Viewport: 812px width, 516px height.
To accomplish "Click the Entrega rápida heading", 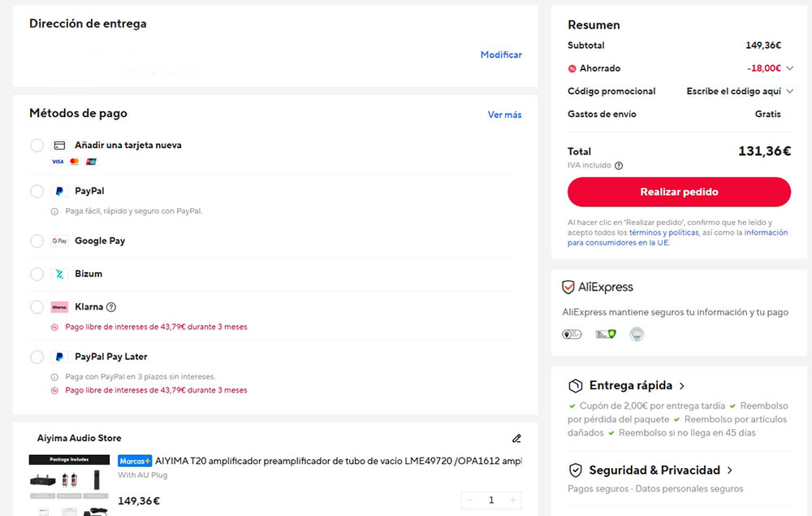I will pyautogui.click(x=631, y=386).
